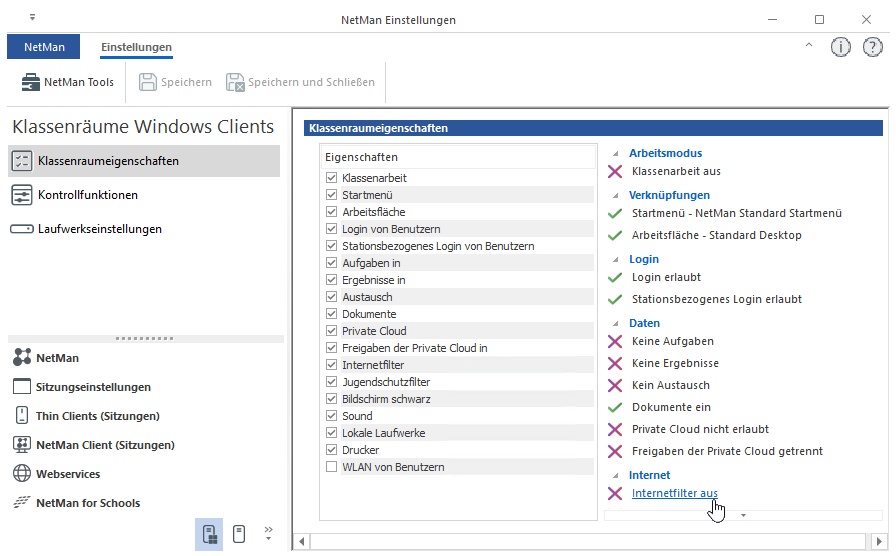This screenshot has height=556, width=896.
Task: Click the Webservices globe icon
Action: pos(22,474)
